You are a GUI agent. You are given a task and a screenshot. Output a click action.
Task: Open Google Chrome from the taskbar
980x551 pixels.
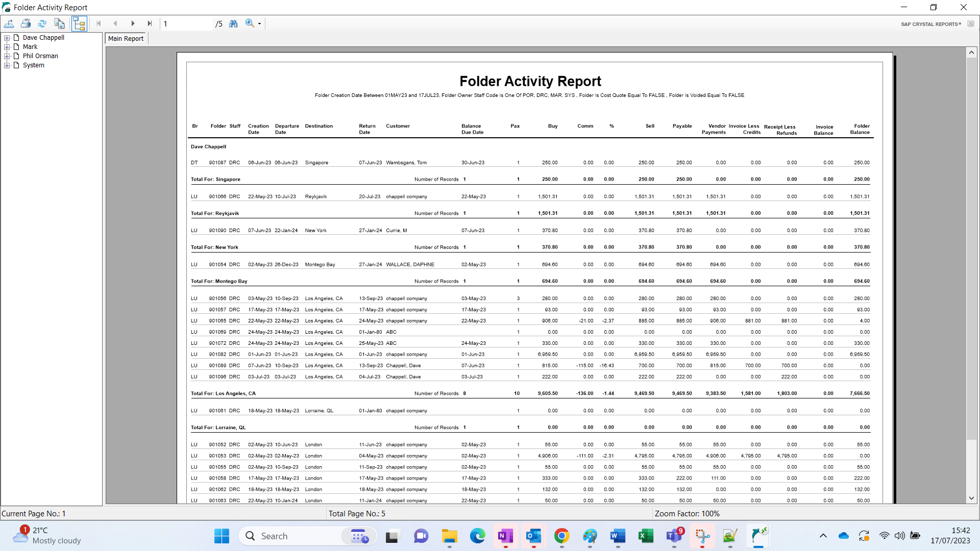(561, 536)
